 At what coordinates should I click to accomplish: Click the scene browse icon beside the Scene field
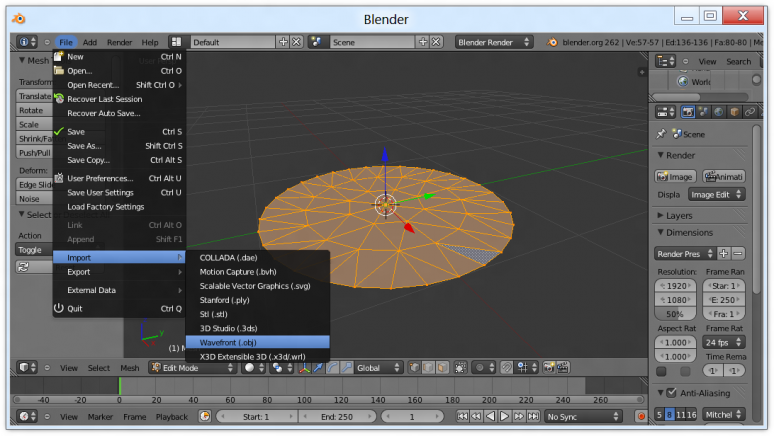click(x=316, y=42)
